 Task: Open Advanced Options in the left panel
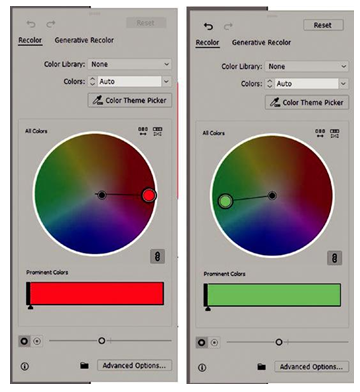point(134,365)
